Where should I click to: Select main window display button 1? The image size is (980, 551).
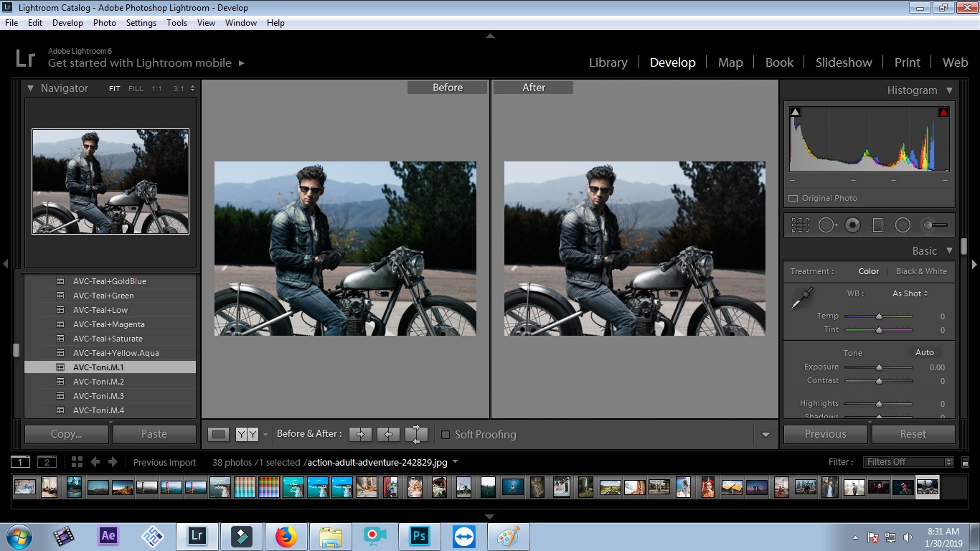[21, 462]
